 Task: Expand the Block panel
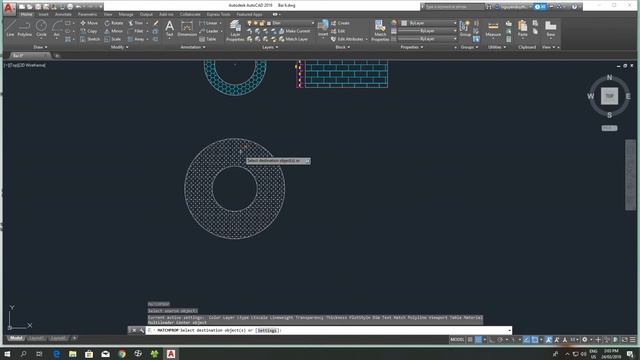[x=342, y=47]
